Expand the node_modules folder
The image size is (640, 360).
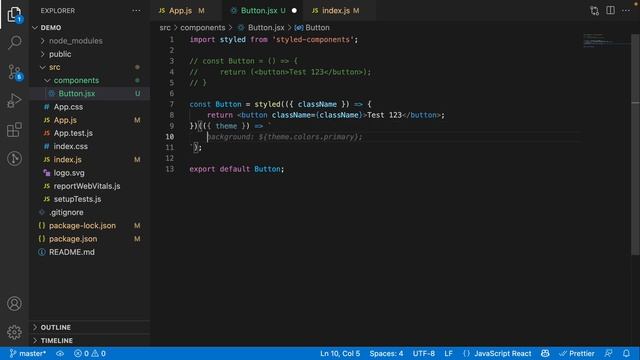coord(90,41)
